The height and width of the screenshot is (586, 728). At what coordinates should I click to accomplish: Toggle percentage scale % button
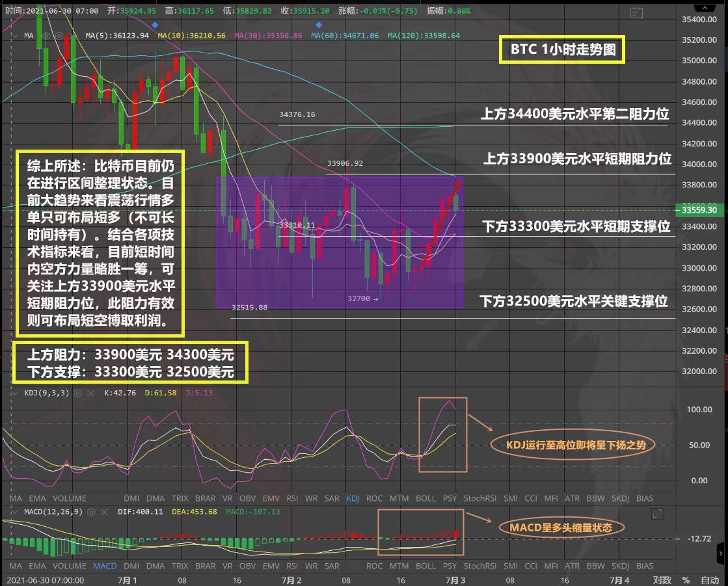click(x=686, y=580)
